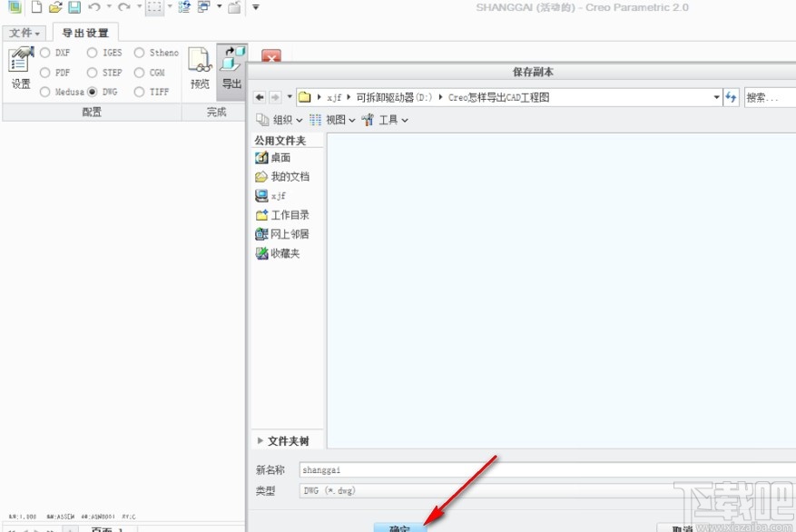The height and width of the screenshot is (532, 796).
Task: Select CGM export format
Action: 150,73
